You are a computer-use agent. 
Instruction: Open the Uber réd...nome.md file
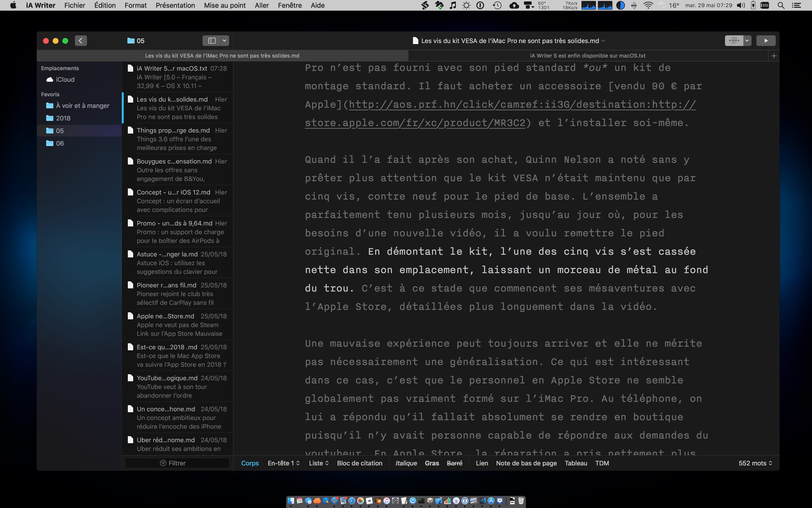pos(178,444)
